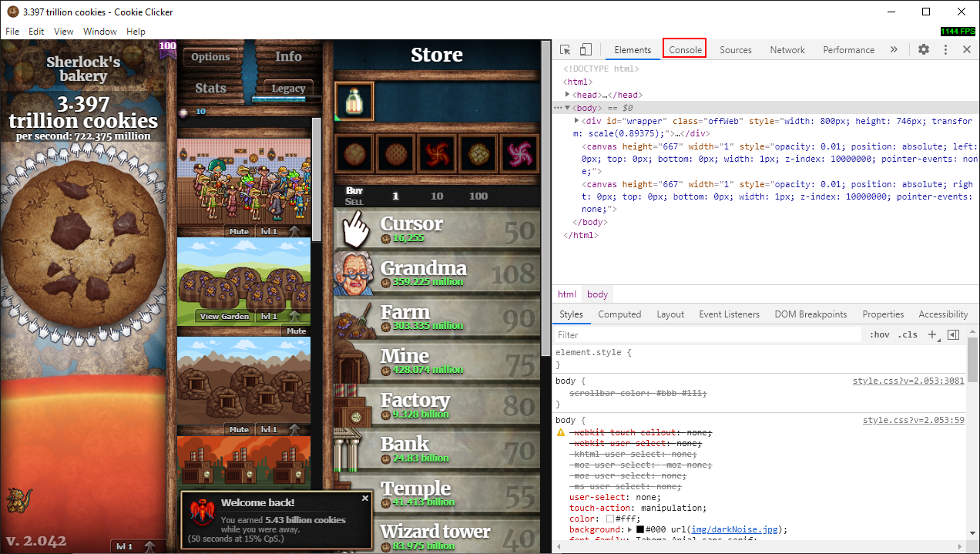Screen dimensions: 980x554
Task: Dismiss the Welcome back notification
Action: 365,499
